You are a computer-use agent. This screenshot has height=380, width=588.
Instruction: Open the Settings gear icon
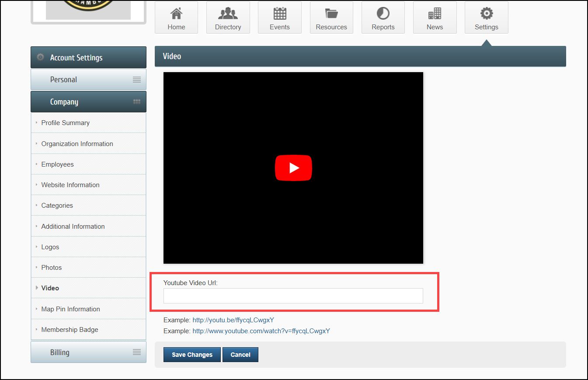pos(486,14)
